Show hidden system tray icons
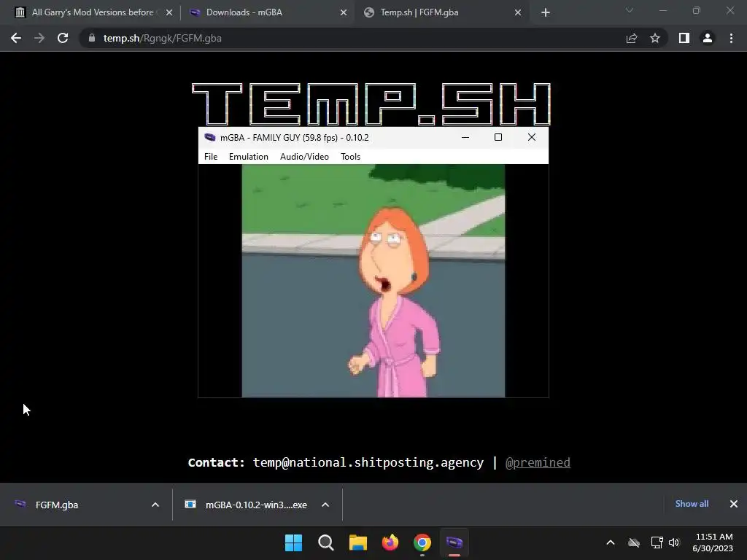Screen dimensions: 747x560 click(611, 542)
